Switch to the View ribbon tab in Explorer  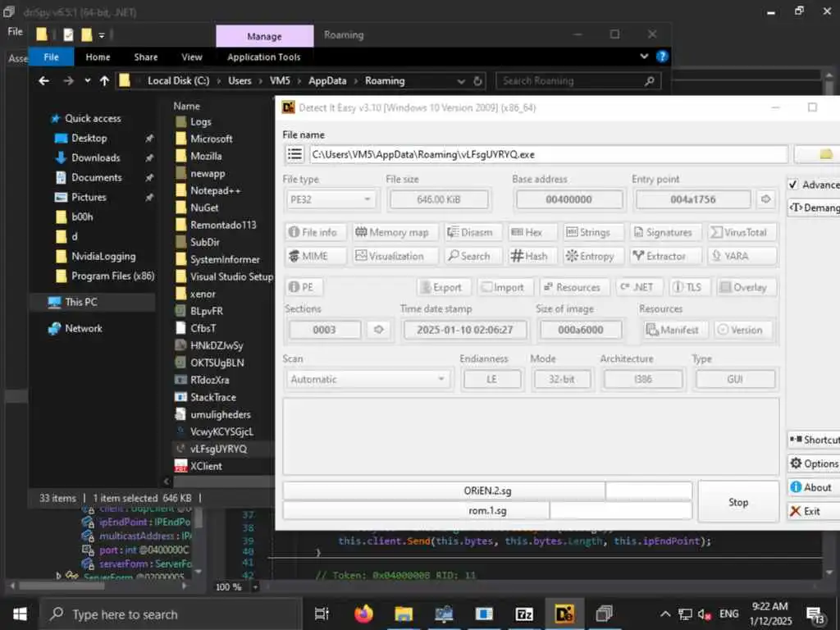click(x=192, y=57)
